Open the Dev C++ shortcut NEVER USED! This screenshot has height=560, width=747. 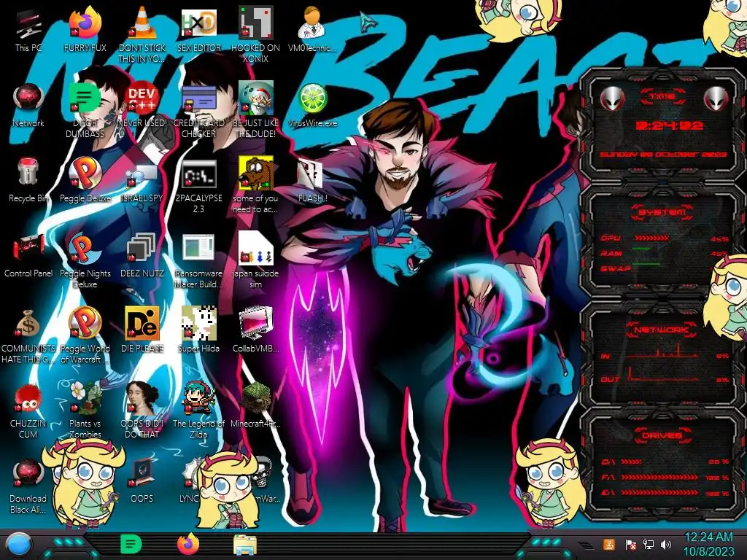click(x=142, y=105)
